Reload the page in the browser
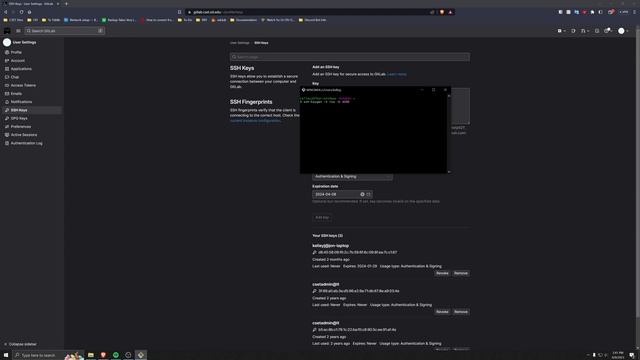The height and width of the screenshot is (360, 640). 21,12
